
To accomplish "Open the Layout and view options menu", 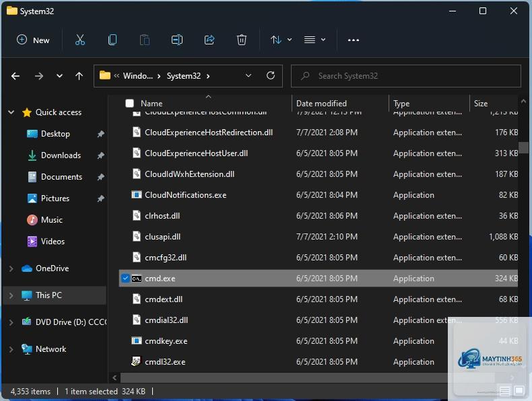I will tap(314, 40).
